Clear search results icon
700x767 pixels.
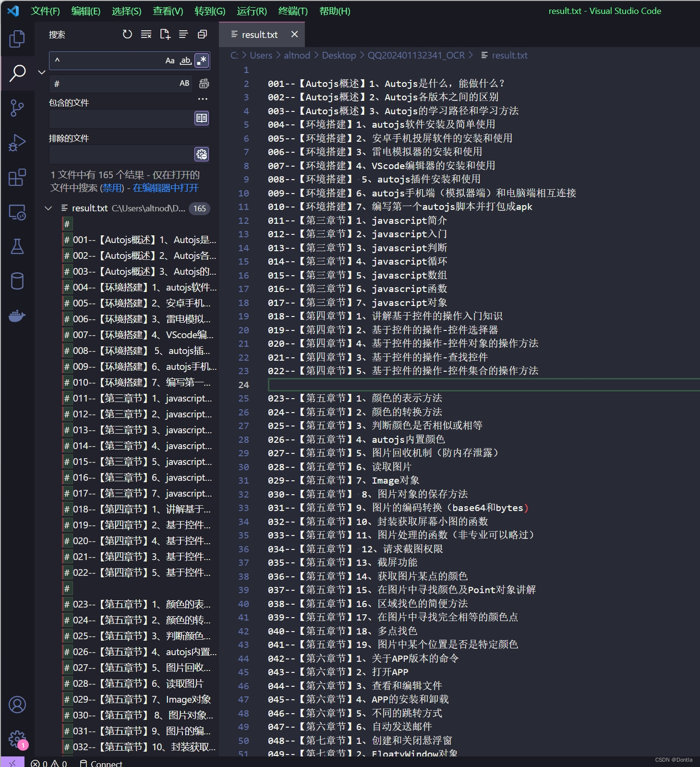pos(146,34)
